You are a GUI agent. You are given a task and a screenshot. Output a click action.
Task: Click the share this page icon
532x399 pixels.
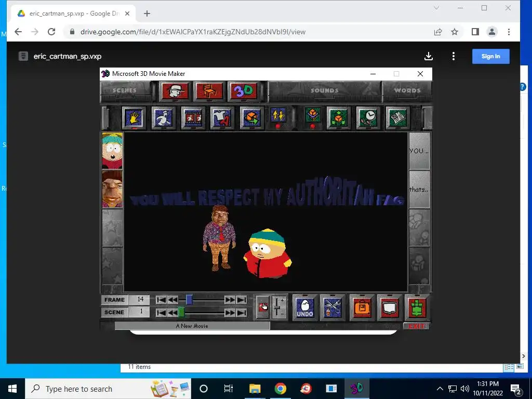click(x=438, y=32)
